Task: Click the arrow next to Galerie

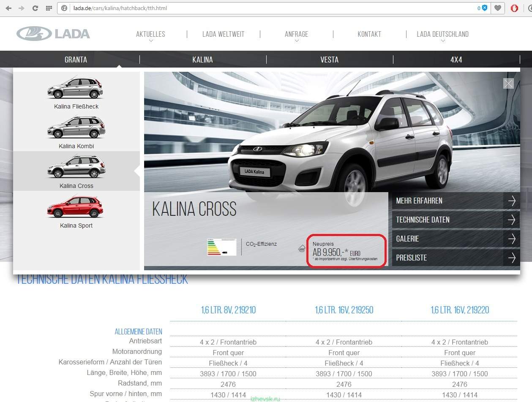Action: (512, 239)
